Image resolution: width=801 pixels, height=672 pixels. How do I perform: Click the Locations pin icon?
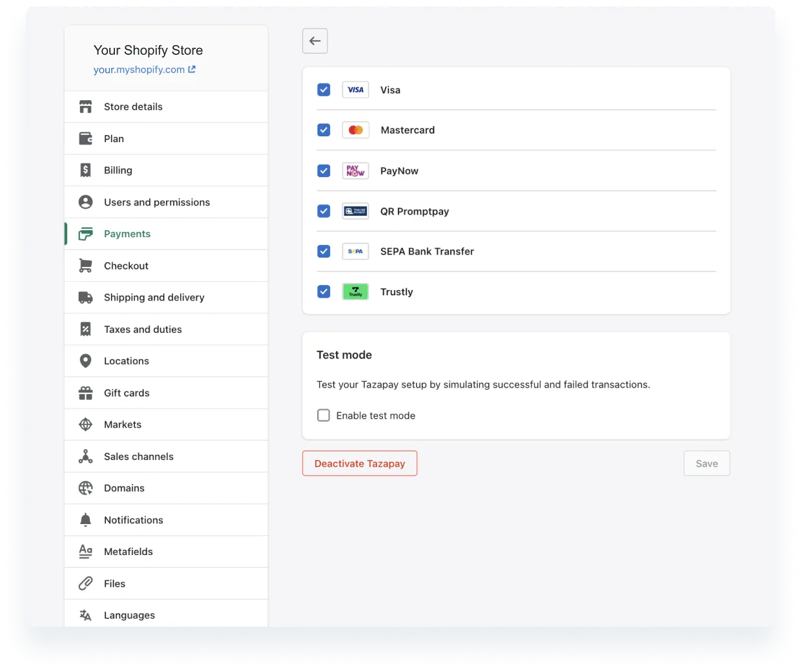[x=85, y=361]
